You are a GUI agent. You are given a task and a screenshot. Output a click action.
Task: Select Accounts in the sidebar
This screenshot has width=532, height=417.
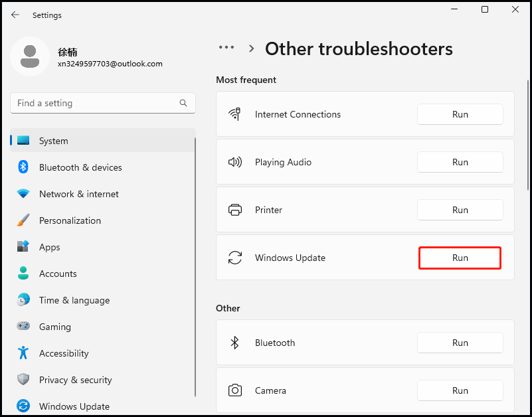click(103, 273)
